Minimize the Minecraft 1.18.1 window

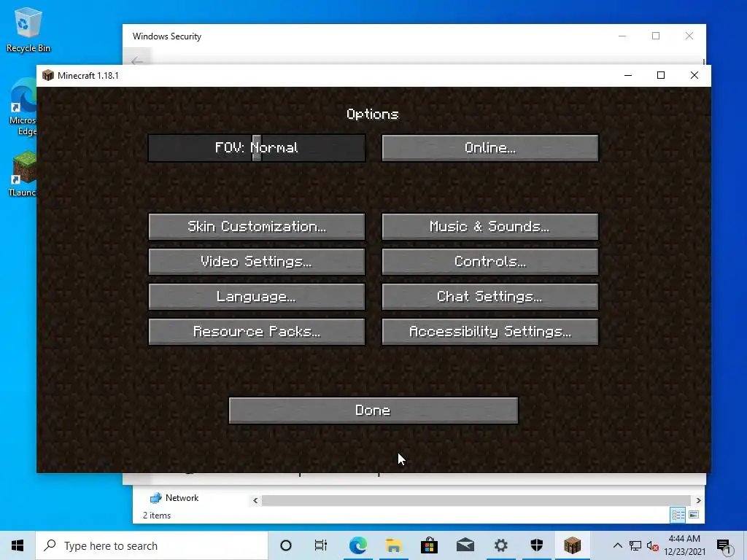coord(628,75)
